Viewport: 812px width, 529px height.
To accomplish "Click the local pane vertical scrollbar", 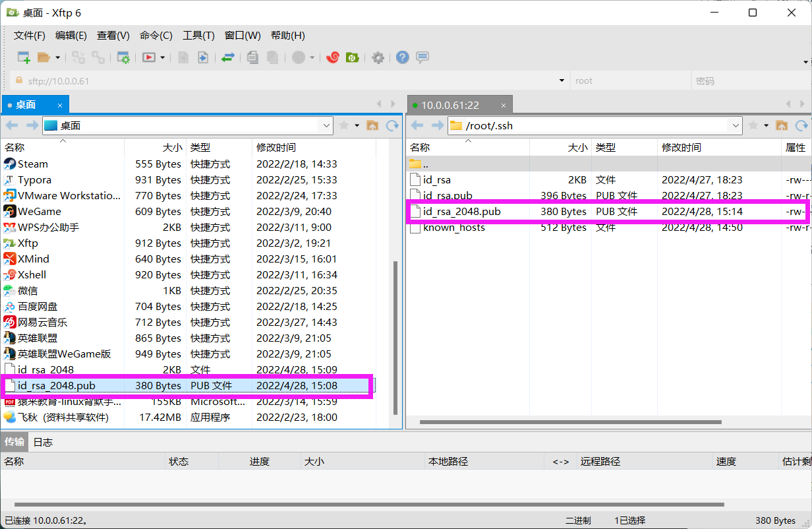I will (395, 337).
